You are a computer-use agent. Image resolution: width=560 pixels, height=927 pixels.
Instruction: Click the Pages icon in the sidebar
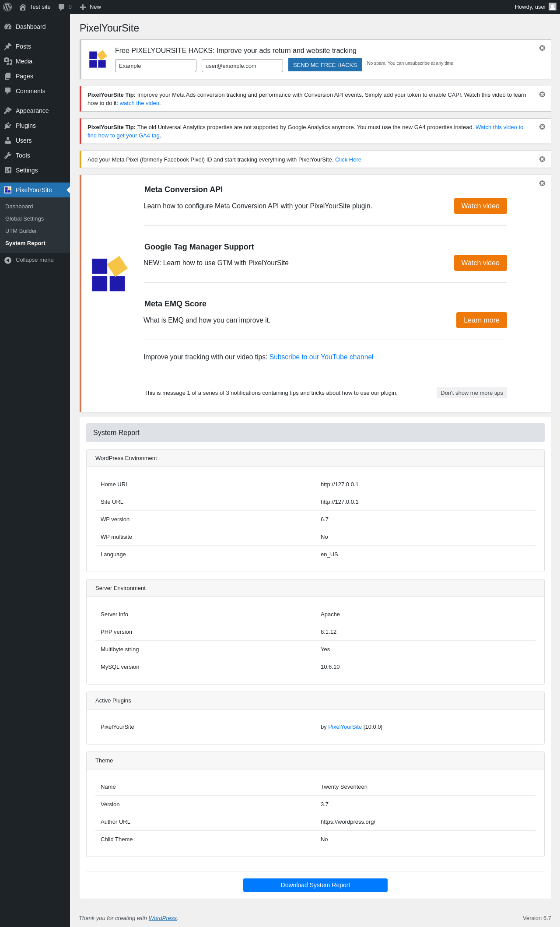[x=8, y=76]
